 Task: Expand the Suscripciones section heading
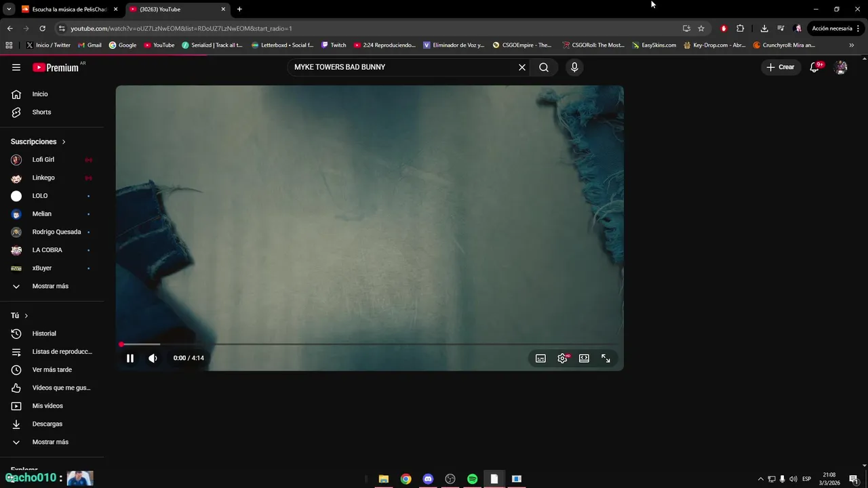pos(38,142)
